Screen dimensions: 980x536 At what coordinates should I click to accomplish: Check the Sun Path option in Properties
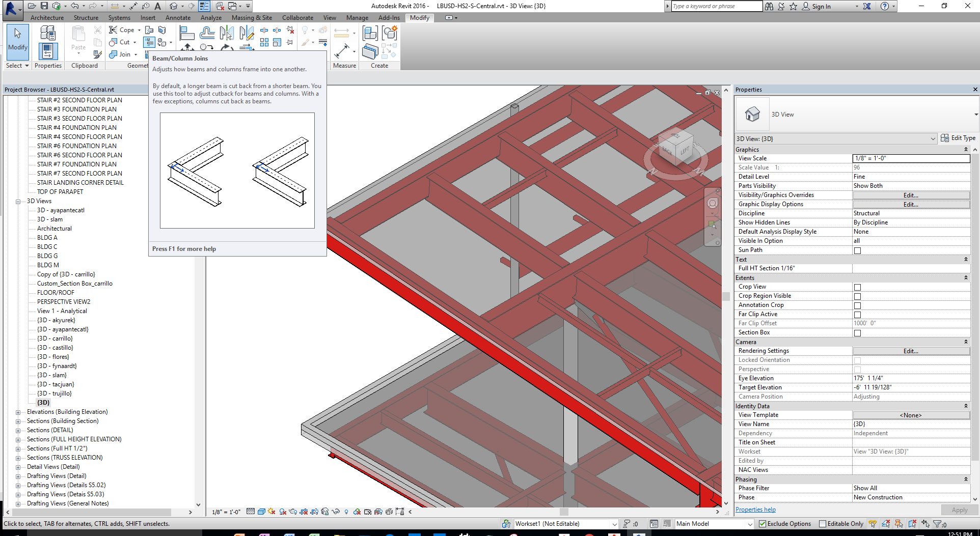point(858,250)
